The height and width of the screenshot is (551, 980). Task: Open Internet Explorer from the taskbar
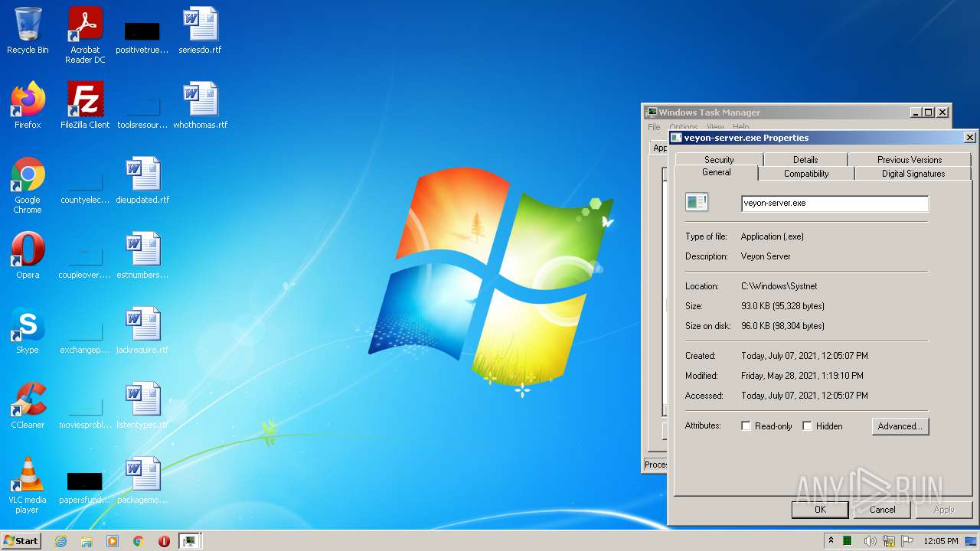pyautogui.click(x=61, y=541)
